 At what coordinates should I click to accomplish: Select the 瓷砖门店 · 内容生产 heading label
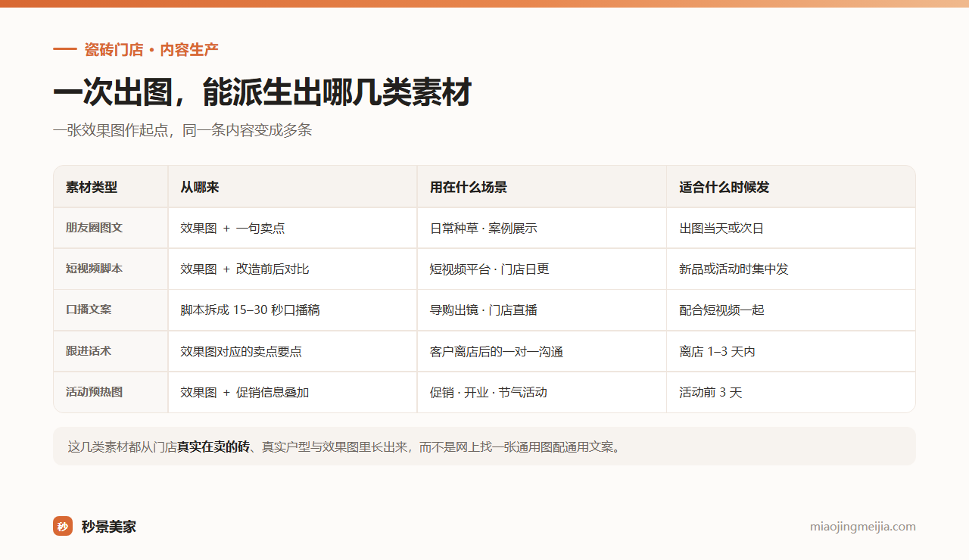(x=151, y=50)
